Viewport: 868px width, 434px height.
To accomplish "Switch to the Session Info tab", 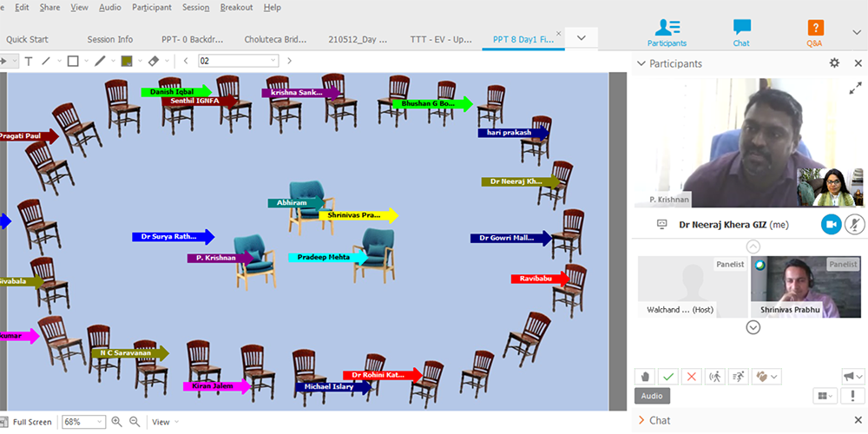I will 110,39.
